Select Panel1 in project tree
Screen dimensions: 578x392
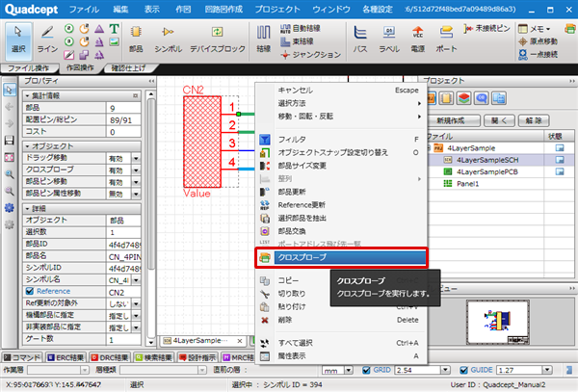pyautogui.click(x=467, y=184)
